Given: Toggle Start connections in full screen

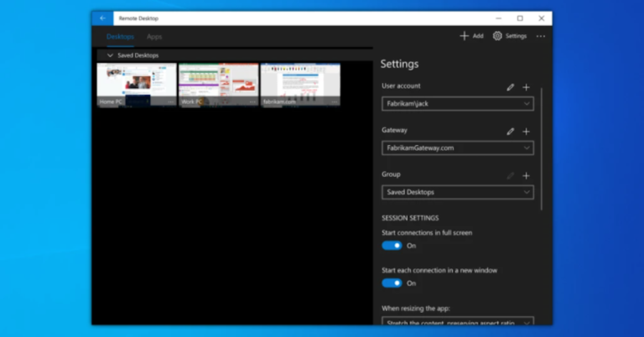Looking at the screenshot, I should [x=392, y=246].
